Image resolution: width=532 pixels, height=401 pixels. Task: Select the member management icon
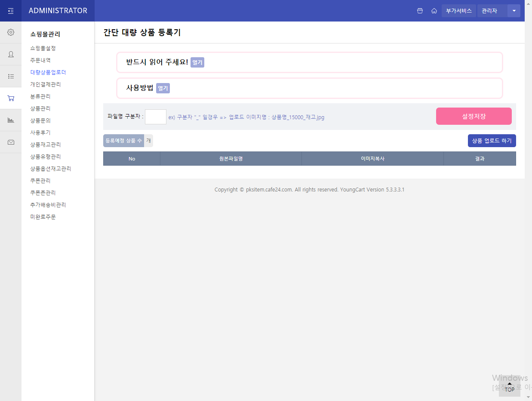coord(10,54)
